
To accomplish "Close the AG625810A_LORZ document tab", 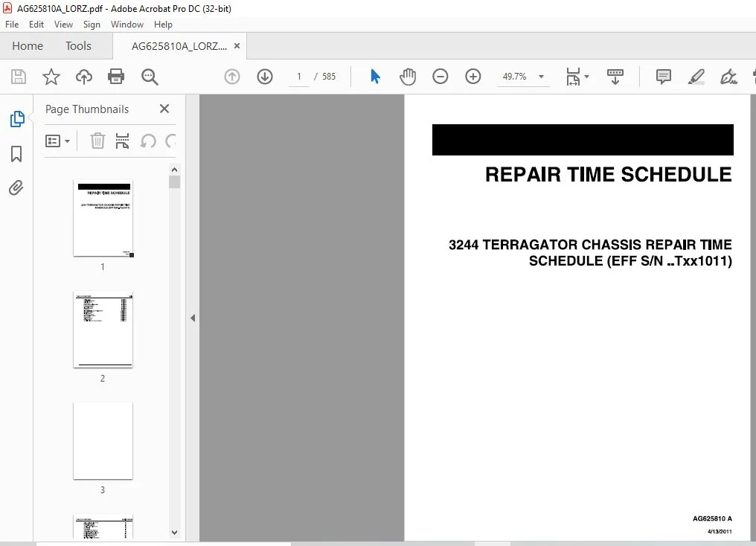I will click(237, 46).
